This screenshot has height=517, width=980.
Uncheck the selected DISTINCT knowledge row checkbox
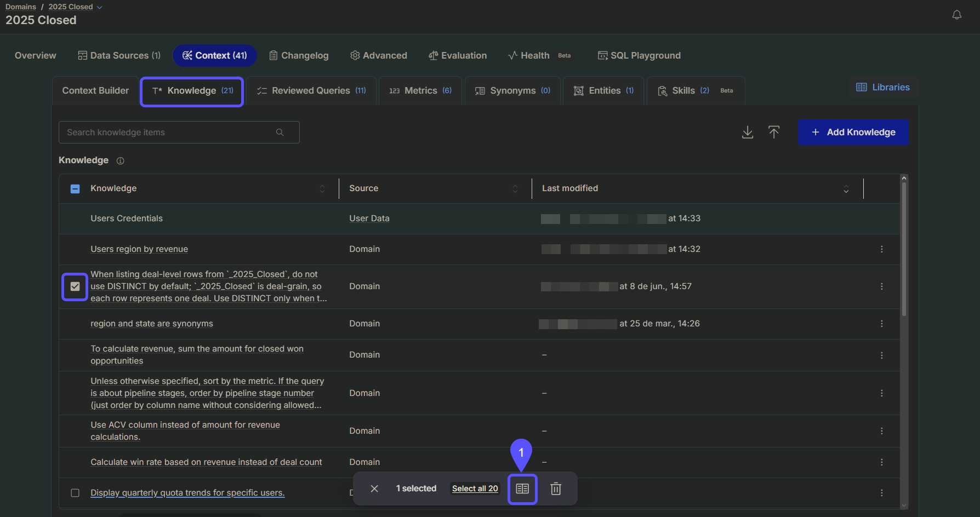75,286
